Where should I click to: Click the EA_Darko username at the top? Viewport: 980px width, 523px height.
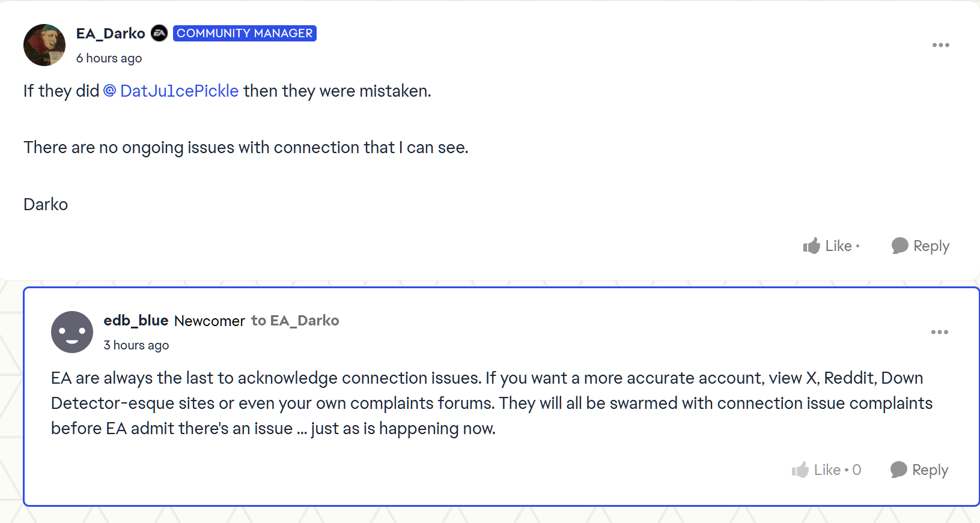[x=111, y=34]
